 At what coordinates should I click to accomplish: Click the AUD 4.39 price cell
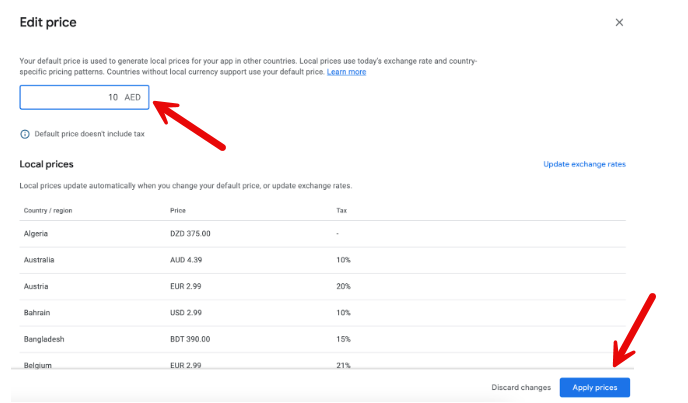pyautogui.click(x=186, y=260)
